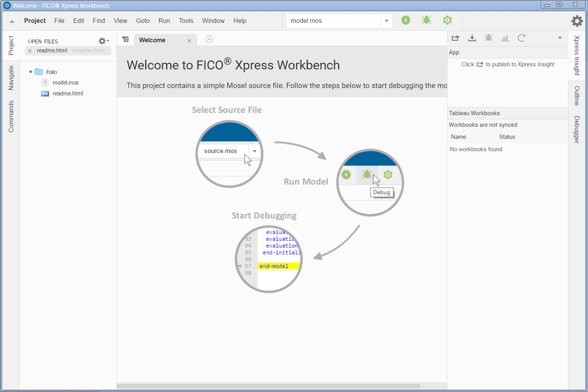Close the Welcome tab
The height and width of the screenshot is (392, 588).
(x=189, y=41)
